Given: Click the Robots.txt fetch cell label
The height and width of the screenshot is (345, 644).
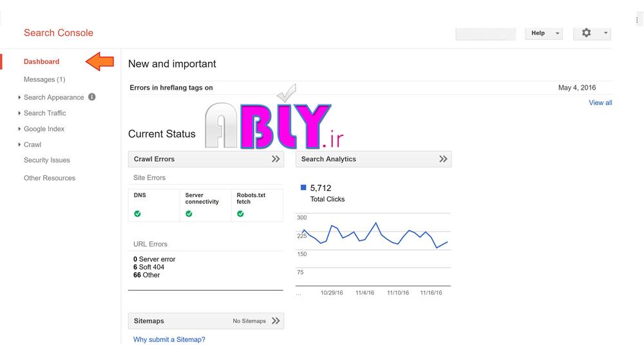Looking at the screenshot, I should click(251, 199).
